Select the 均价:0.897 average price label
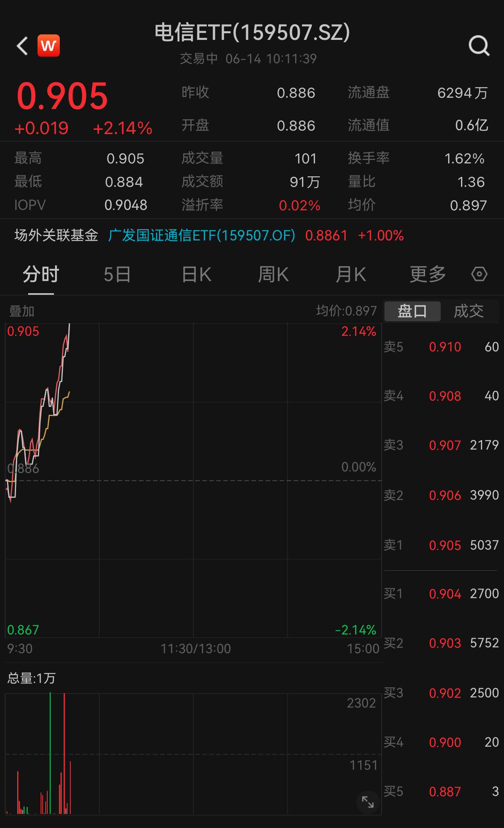The width and height of the screenshot is (504, 828). (x=347, y=311)
